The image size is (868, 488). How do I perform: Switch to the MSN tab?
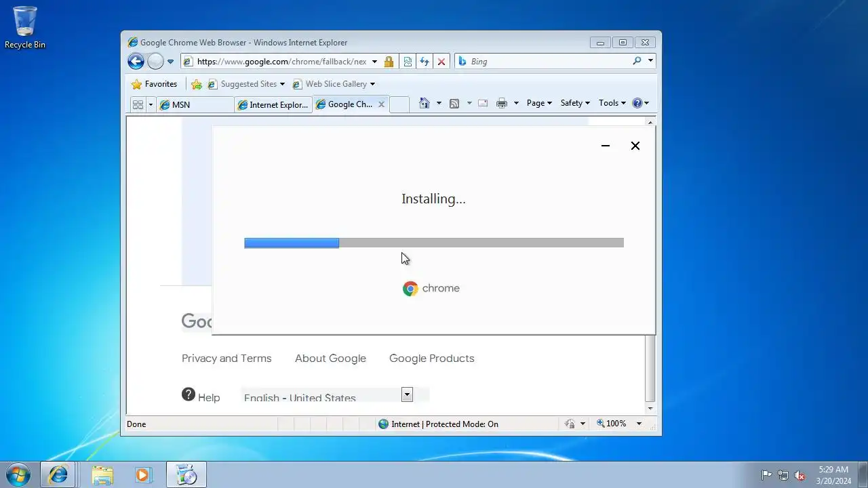(195, 104)
